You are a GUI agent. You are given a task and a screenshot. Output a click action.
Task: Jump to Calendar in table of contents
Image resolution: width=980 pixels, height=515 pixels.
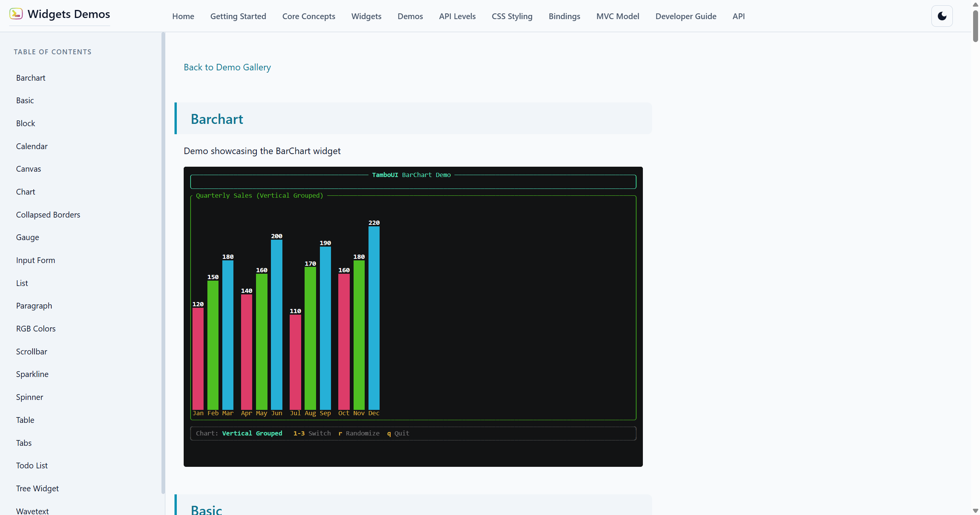tap(32, 146)
